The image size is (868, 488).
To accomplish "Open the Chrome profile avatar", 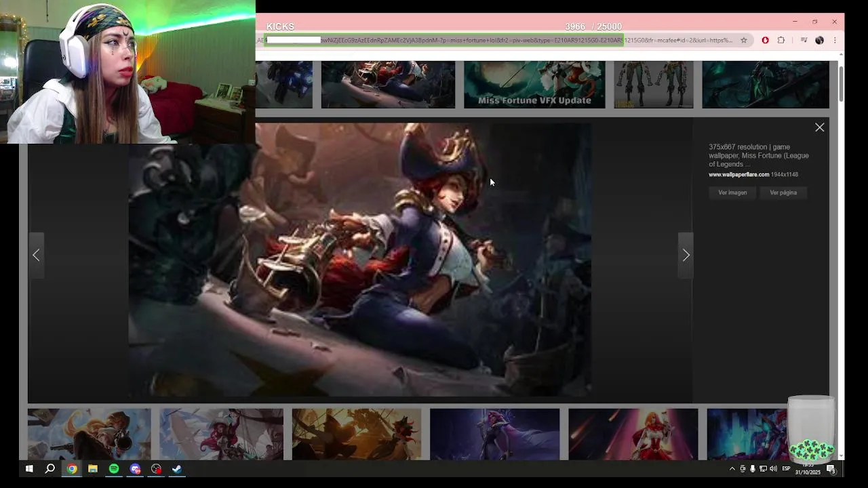I will (819, 40).
